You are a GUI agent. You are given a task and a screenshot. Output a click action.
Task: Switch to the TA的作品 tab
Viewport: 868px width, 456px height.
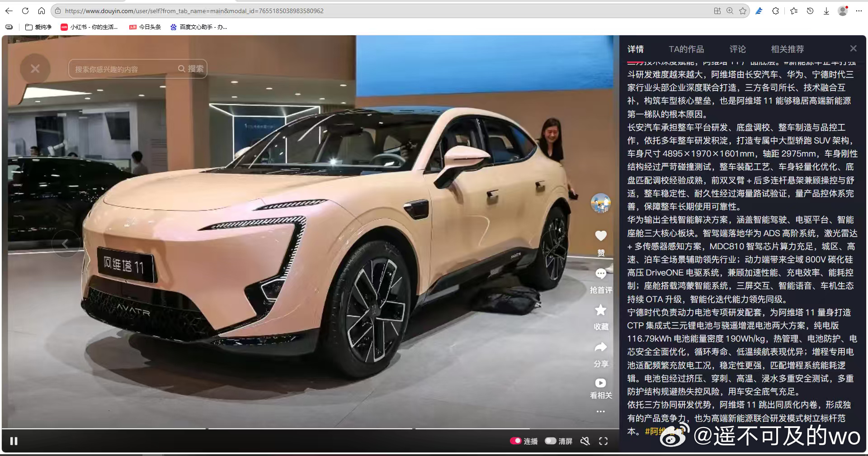[686, 49]
